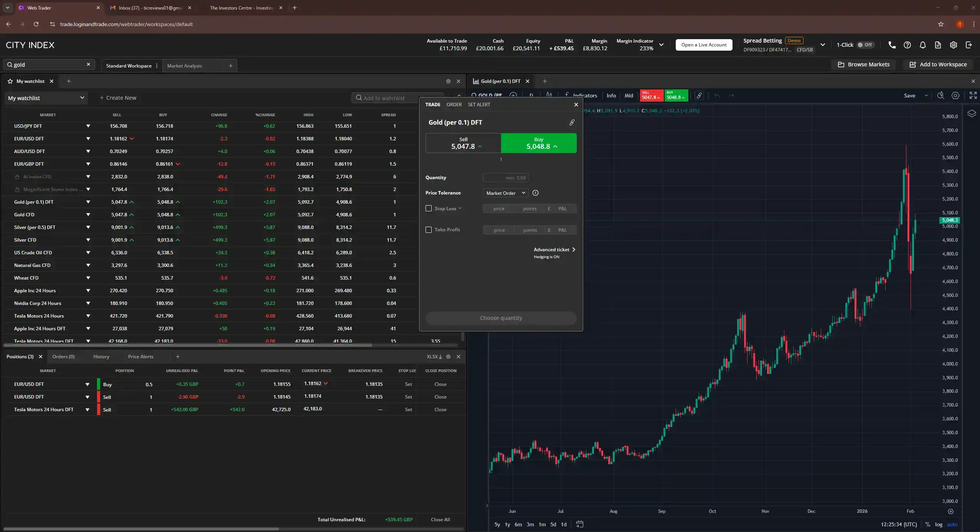Select the candlestick chart type icon
The width and height of the screenshot is (980, 532).
[x=548, y=95]
